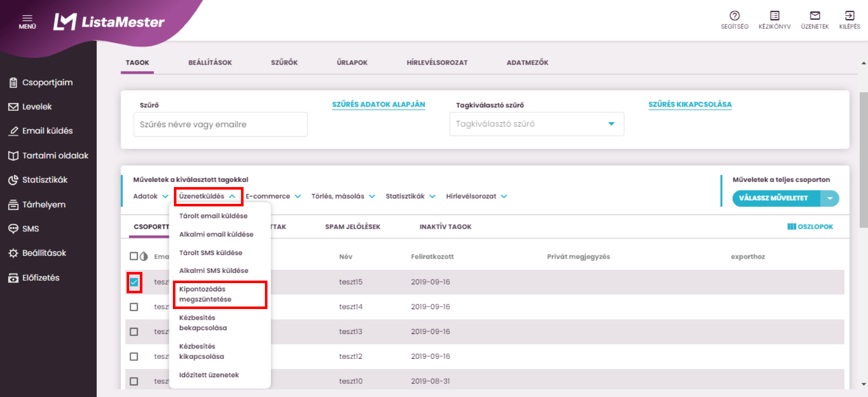
Task: Click the Kilépés logout icon
Action: [x=850, y=20]
